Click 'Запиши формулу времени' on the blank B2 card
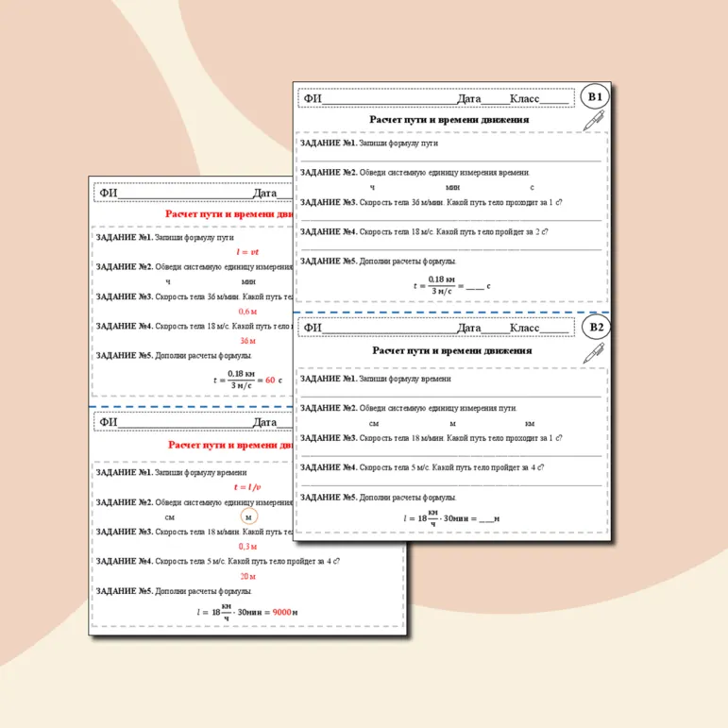 (x=405, y=379)
